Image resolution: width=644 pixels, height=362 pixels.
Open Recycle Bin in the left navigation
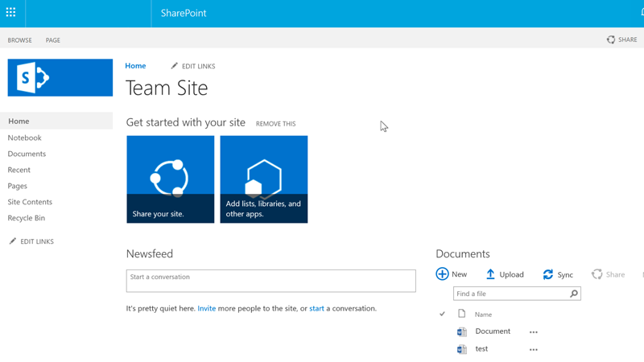(x=27, y=217)
